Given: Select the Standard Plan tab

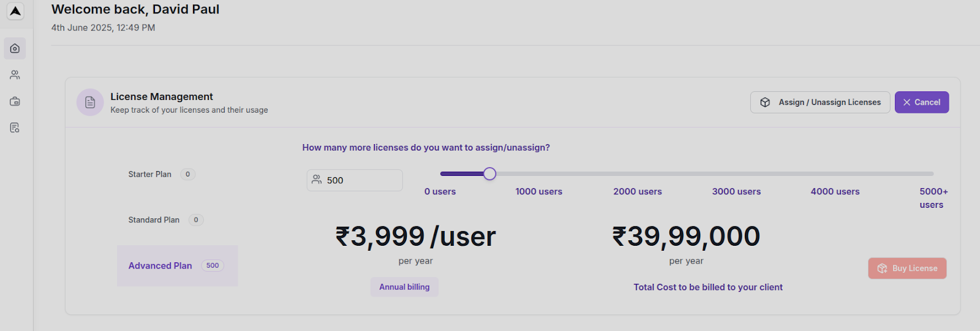Looking at the screenshot, I should [154, 220].
